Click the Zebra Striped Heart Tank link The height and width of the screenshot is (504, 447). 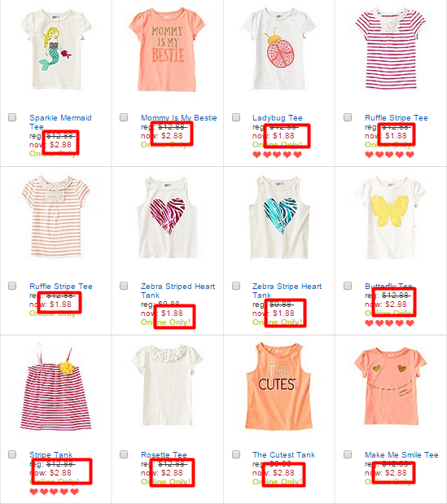coord(177,291)
